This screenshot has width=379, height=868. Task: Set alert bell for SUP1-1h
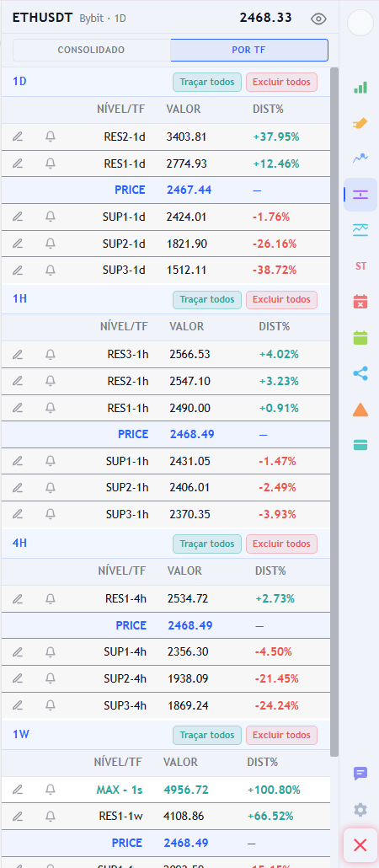[x=51, y=461]
